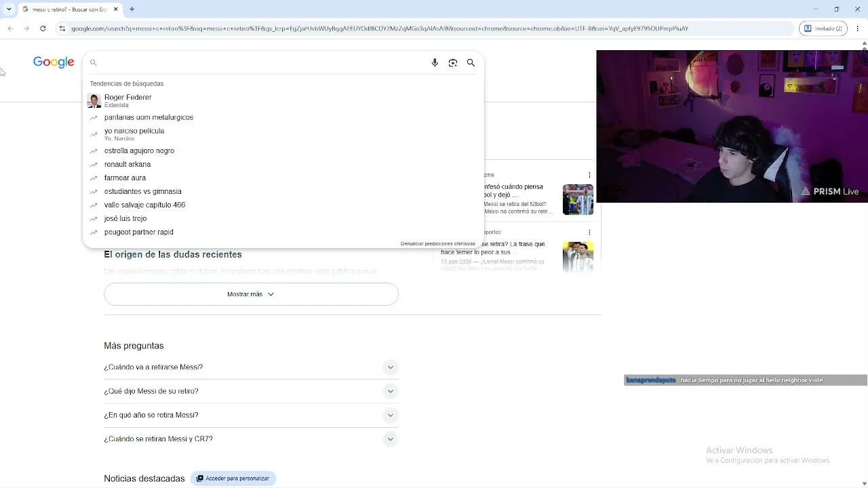
Task: Open three-dot options above 'La frase' result
Action: [x=589, y=232]
